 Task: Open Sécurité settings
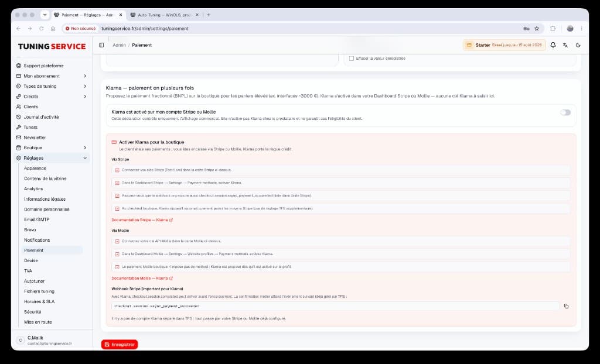(33, 311)
